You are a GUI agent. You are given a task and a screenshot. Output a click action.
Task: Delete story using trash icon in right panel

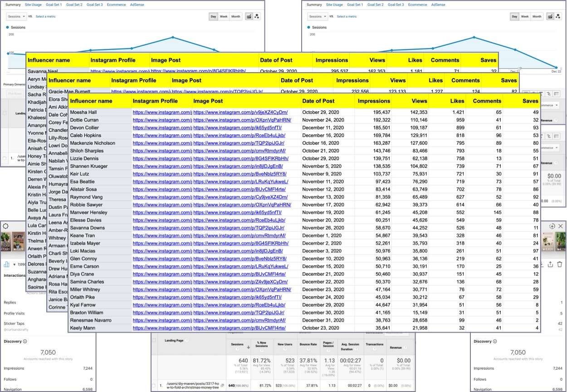[560, 264]
